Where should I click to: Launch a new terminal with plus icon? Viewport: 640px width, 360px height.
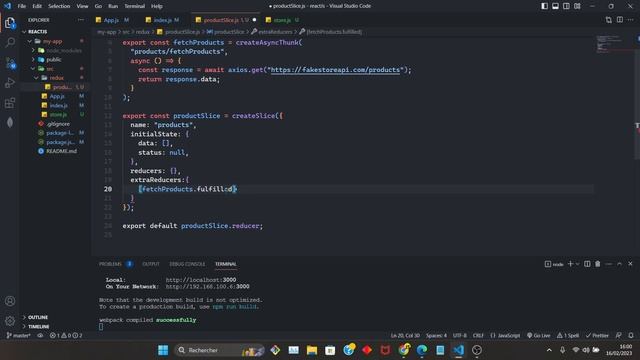[x=570, y=264]
